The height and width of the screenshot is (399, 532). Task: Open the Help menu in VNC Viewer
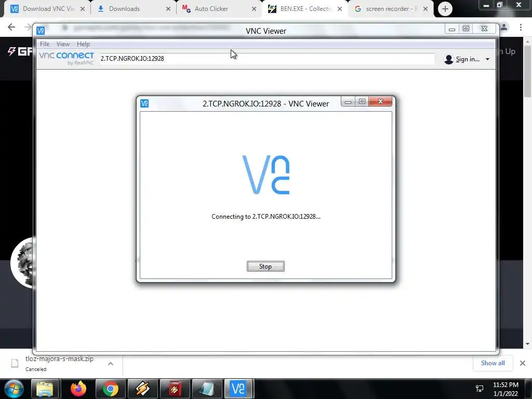click(x=83, y=44)
